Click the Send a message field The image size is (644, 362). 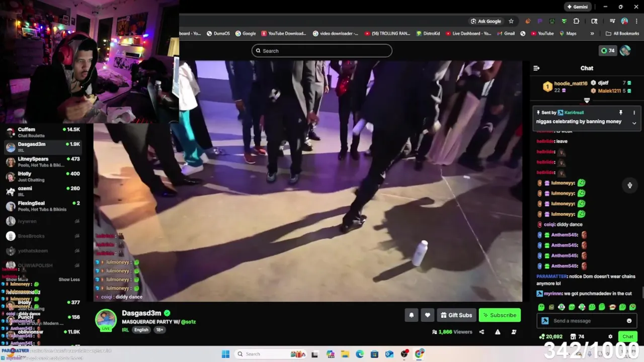tap(586, 321)
